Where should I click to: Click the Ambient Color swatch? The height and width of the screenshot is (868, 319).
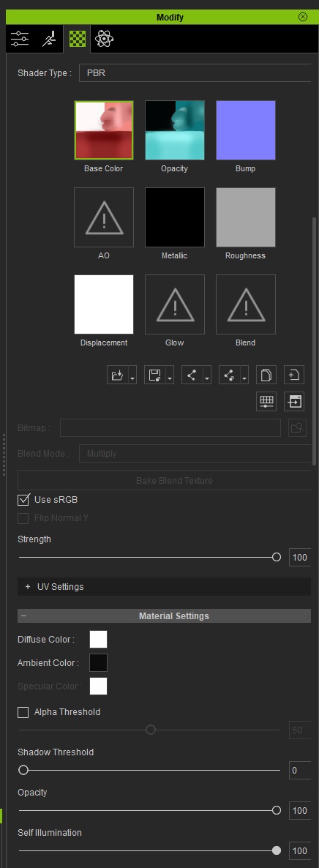(99, 662)
